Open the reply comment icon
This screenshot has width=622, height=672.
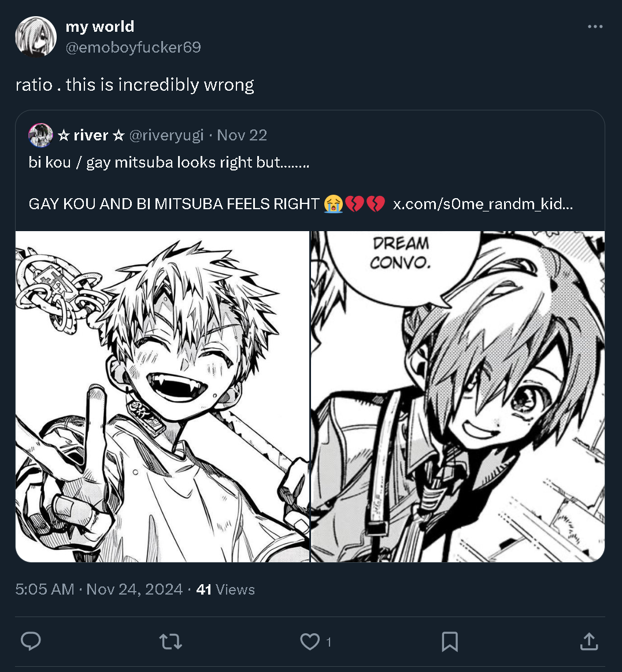31,641
